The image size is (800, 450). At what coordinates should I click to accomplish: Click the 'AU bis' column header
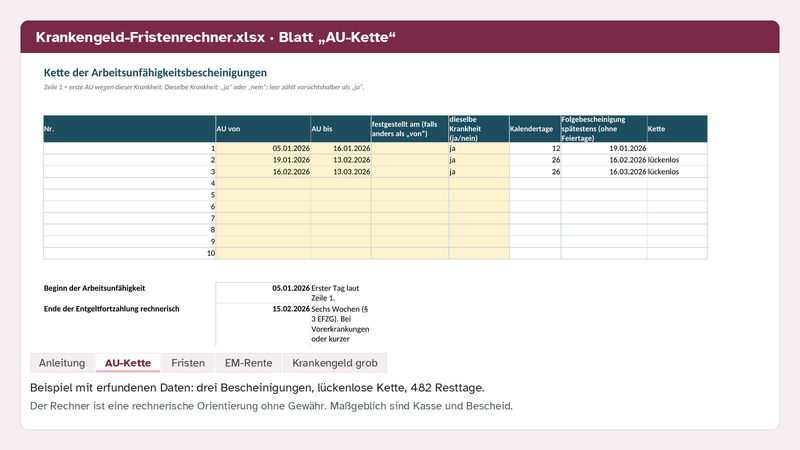341,129
